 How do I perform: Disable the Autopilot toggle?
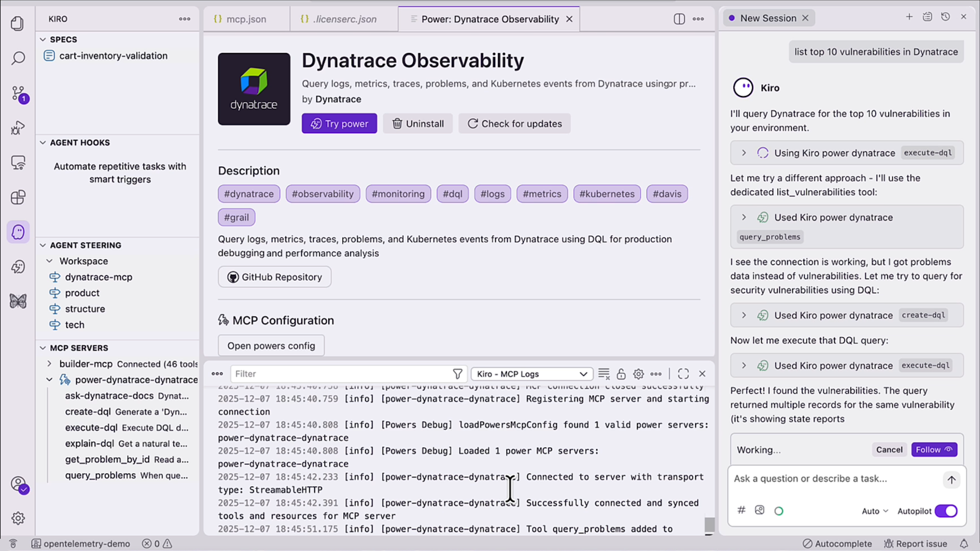point(946,511)
